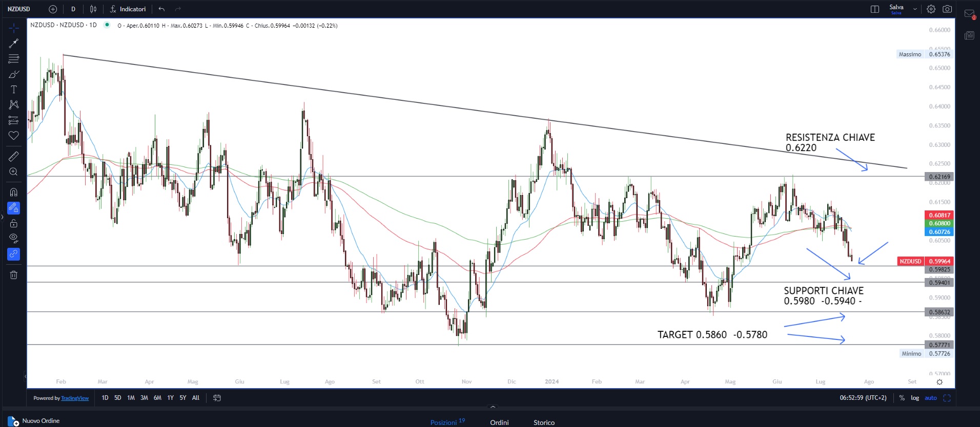Open the mail inbox with red badge
This screenshot has height=427, width=980.
pyautogui.click(x=969, y=14)
